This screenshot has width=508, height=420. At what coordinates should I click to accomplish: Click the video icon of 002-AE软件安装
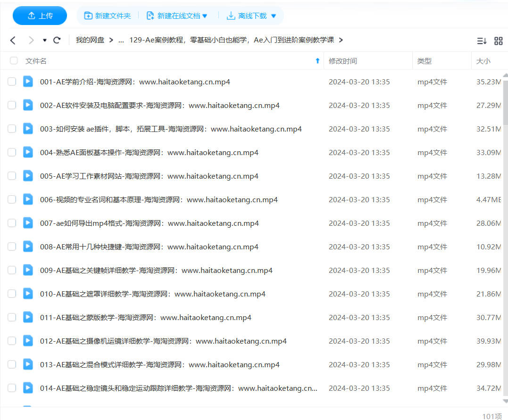point(28,105)
